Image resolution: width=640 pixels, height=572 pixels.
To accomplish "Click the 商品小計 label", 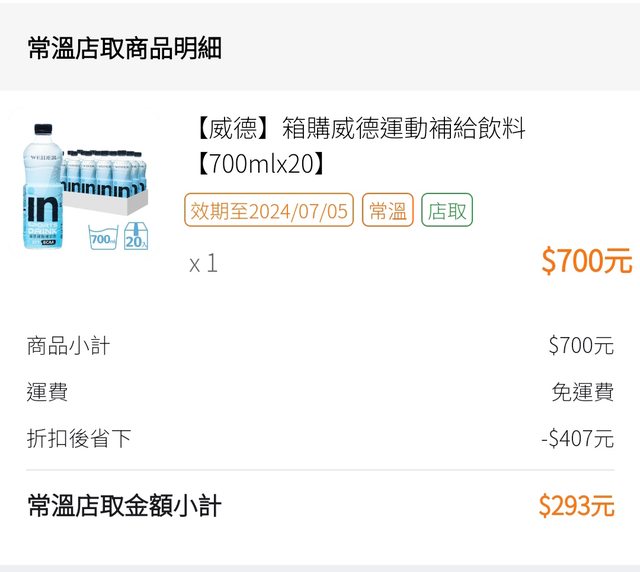I will [x=68, y=346].
